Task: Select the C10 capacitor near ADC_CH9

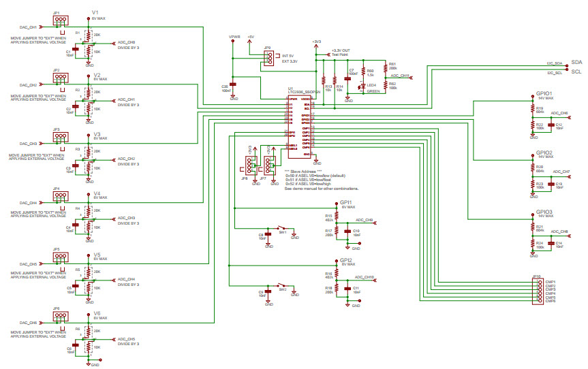Action: pos(347,231)
